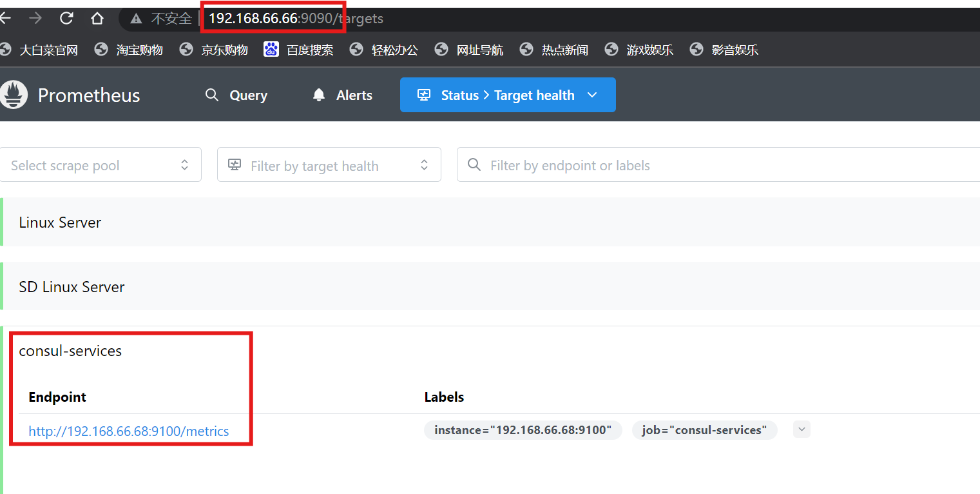Image resolution: width=980 pixels, height=494 pixels.
Task: Open the 轻松办公 bookmark
Action: (383, 50)
